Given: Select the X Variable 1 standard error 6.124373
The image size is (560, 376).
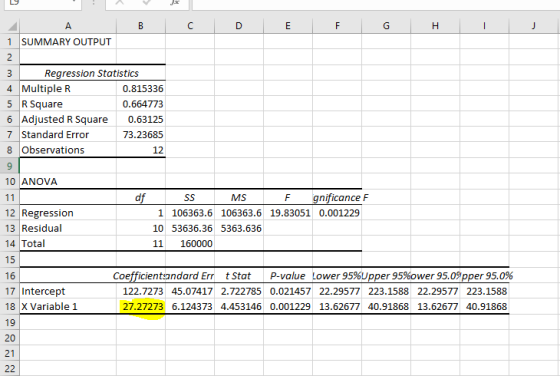Looking at the screenshot, I should tap(190, 306).
